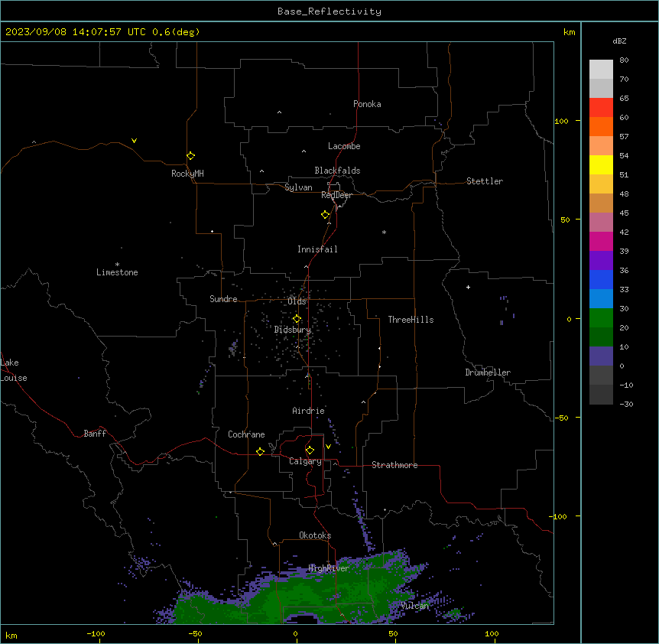Click the Cochrane city label
659x644 pixels.
pos(246,434)
